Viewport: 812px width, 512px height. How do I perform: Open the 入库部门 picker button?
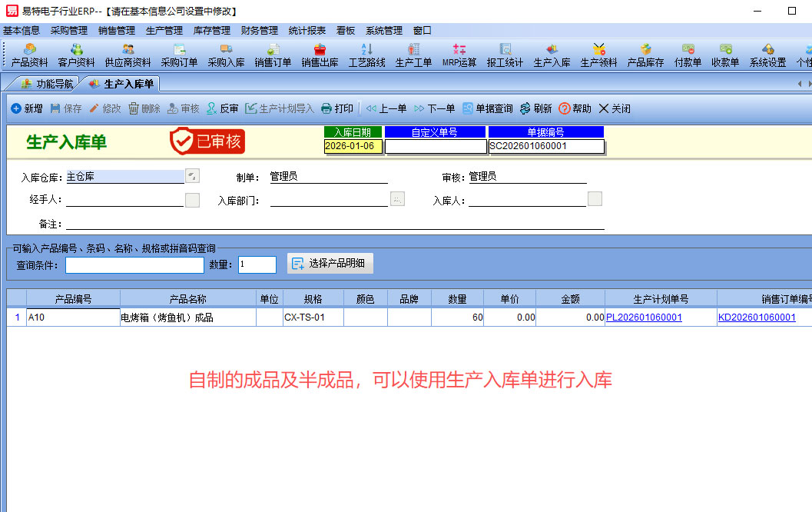click(397, 200)
